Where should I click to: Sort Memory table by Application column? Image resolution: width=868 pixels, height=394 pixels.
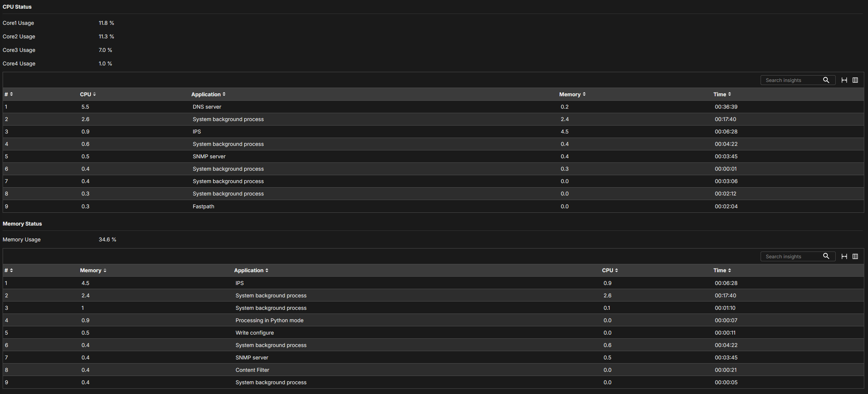tap(251, 270)
